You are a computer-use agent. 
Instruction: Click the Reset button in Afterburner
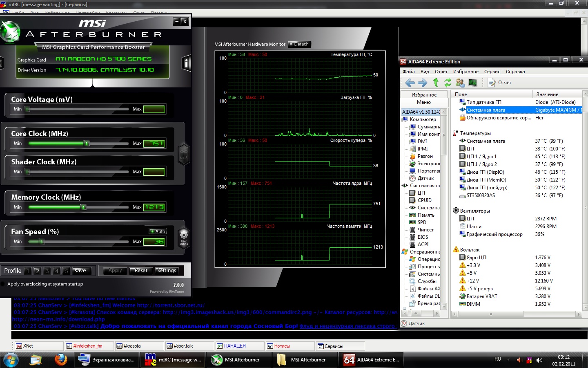[x=141, y=271]
